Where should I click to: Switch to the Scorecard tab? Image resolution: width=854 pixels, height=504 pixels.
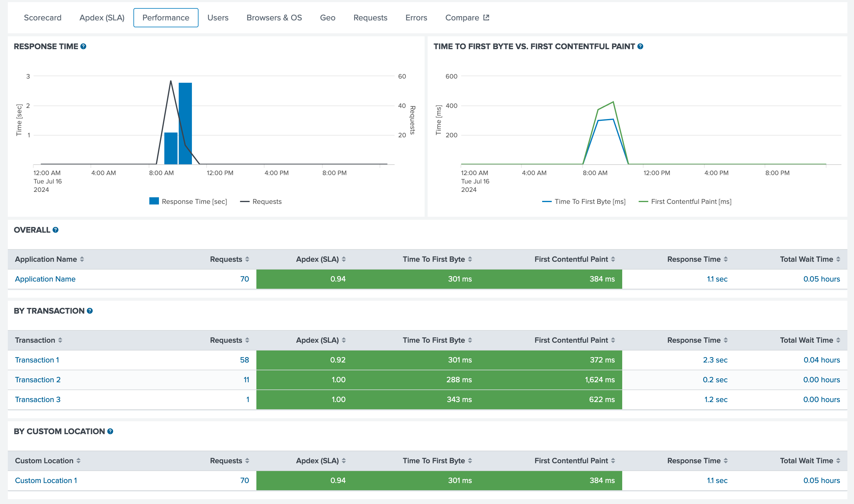(43, 18)
